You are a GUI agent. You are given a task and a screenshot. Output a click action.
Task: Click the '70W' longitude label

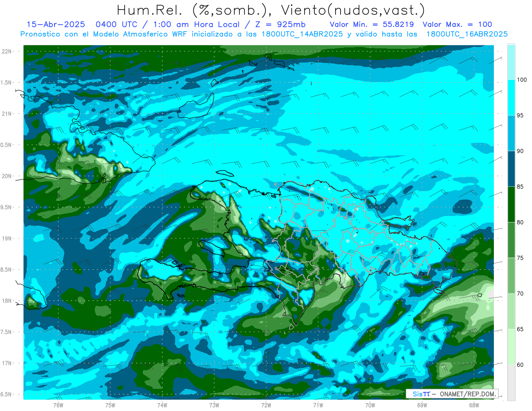coord(370,405)
